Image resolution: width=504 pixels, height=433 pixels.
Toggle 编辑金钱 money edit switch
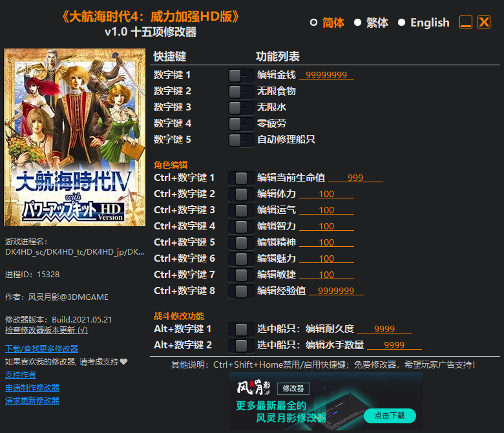[x=241, y=76]
